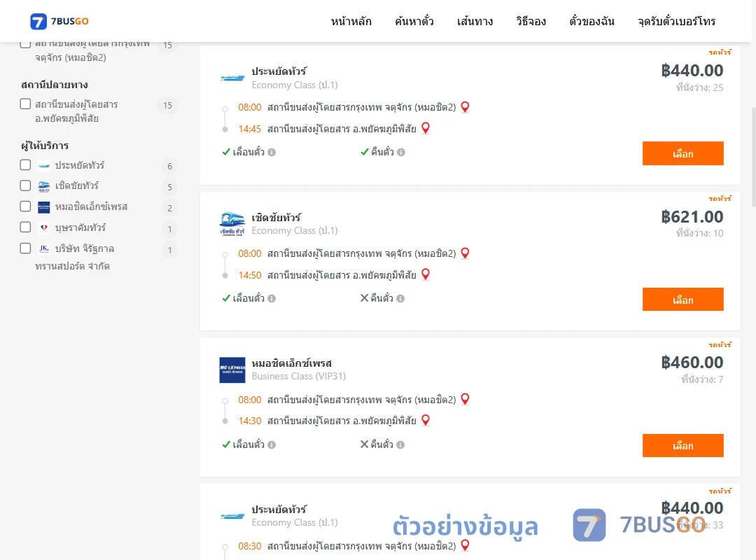Select the ฿440.00 ประหยัดทัวร์ 08:00 trip
Image resolution: width=756 pixels, height=560 pixels.
[682, 153]
